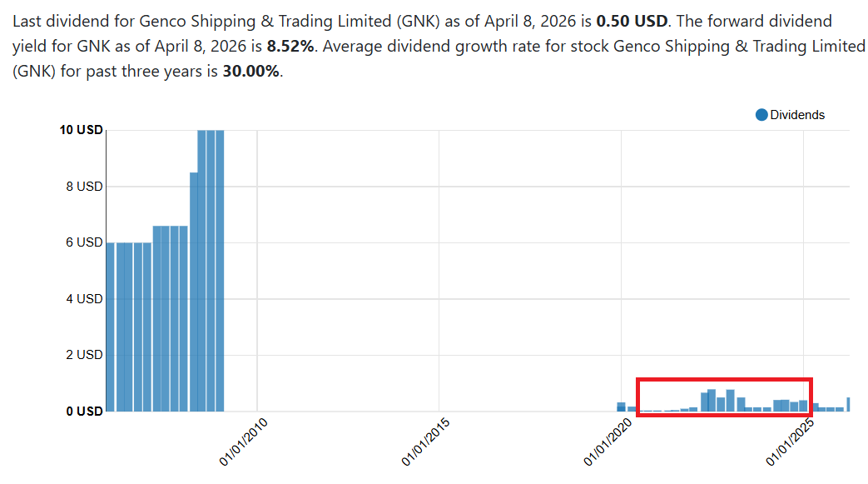Click the 10 USD y-axis label

coord(81,130)
